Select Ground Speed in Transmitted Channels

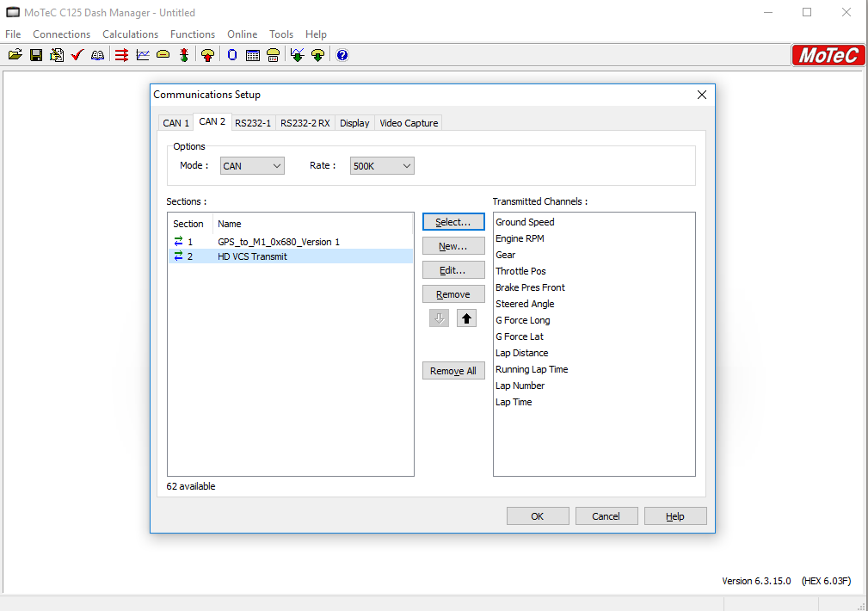tap(525, 222)
